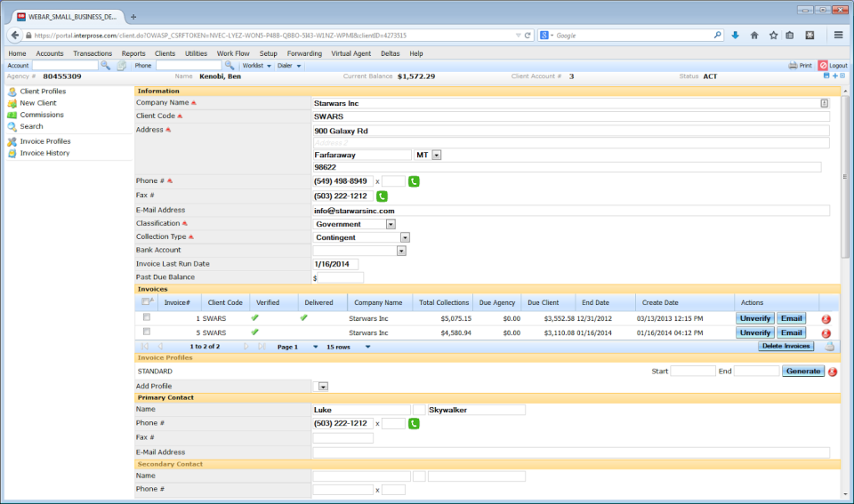The image size is (854, 504).
Task: Check the checkbox for invoice 5
Action: [x=147, y=332]
